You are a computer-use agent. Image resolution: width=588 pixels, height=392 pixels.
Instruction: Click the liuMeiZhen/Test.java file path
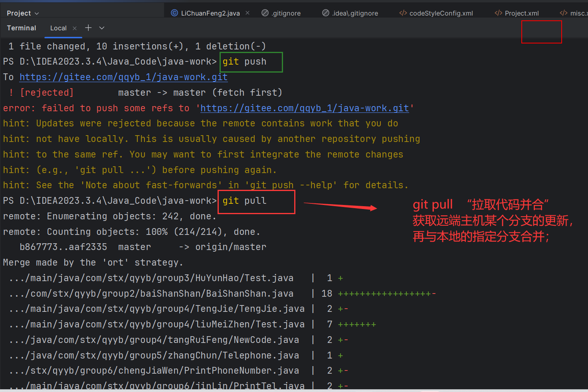156,324
